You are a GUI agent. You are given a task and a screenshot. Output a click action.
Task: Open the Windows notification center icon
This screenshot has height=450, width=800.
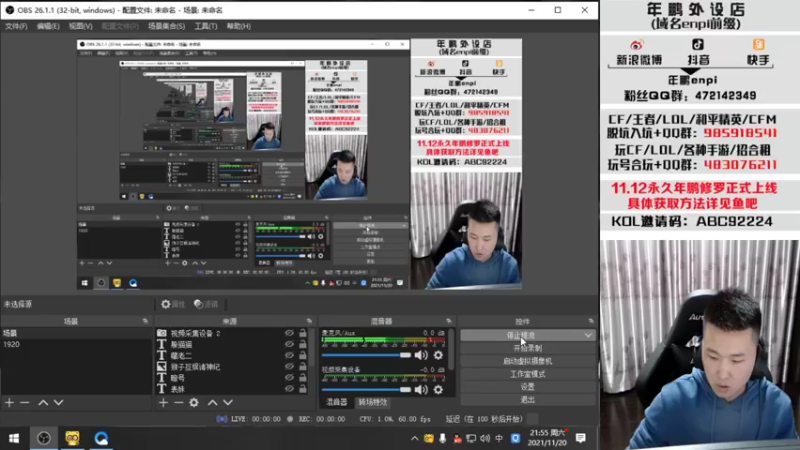click(581, 438)
